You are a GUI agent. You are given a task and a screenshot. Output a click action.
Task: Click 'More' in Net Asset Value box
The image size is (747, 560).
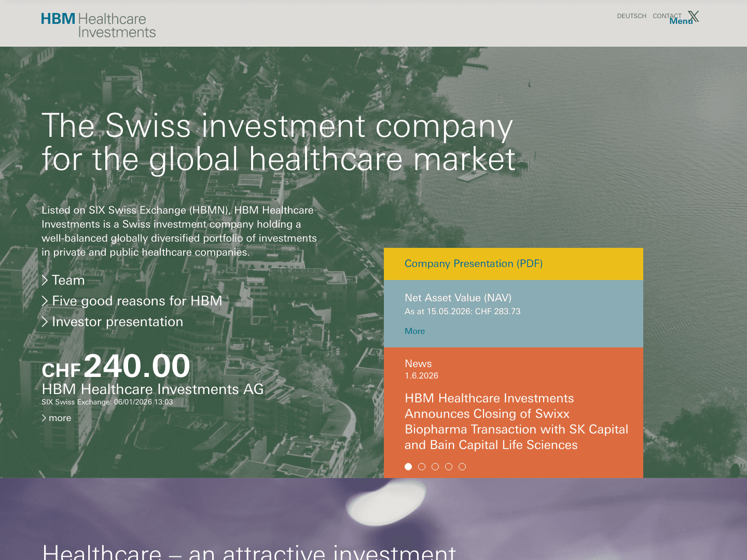click(414, 331)
